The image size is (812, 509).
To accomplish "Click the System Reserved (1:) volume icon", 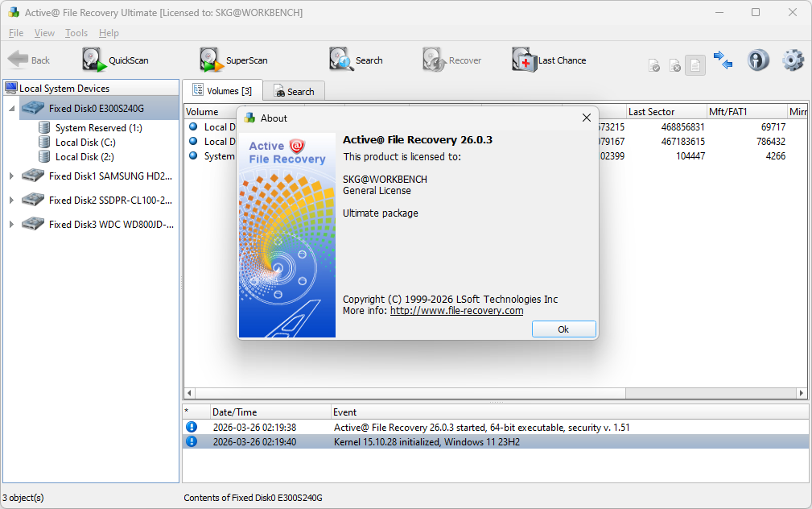I will click(x=45, y=127).
